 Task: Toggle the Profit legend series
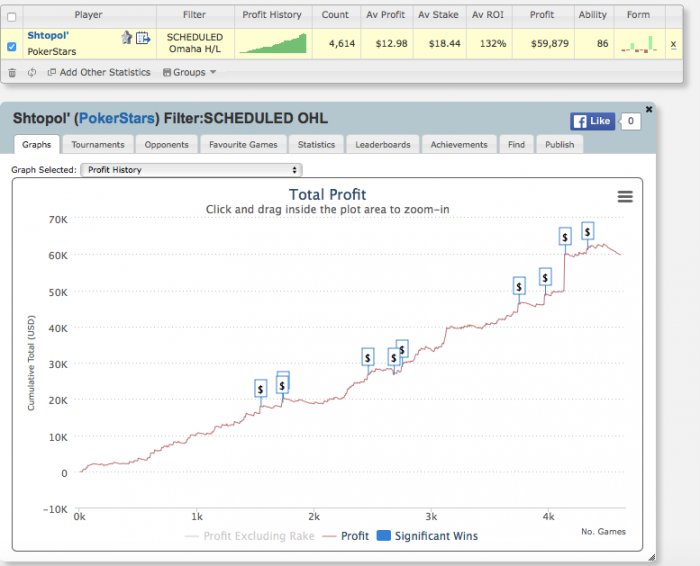346,536
